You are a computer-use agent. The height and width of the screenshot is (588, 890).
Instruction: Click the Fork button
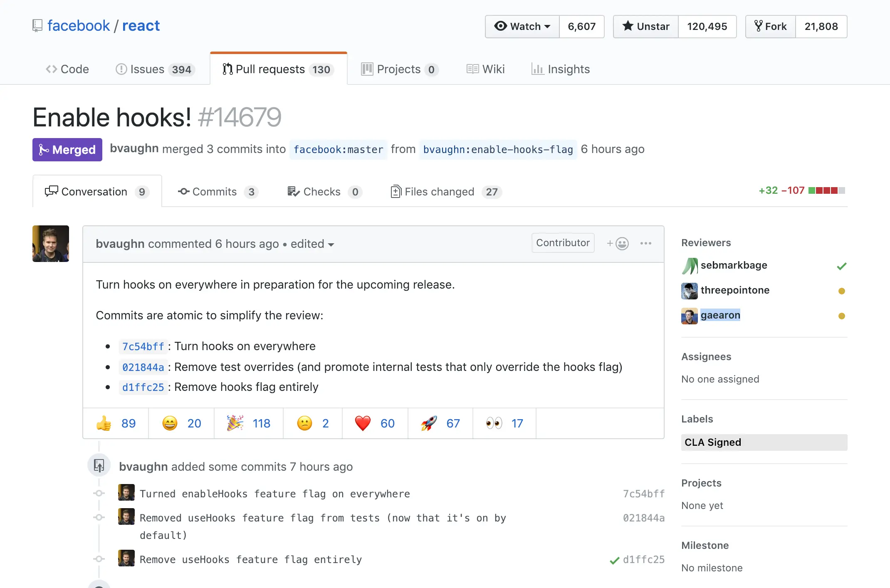(x=771, y=27)
